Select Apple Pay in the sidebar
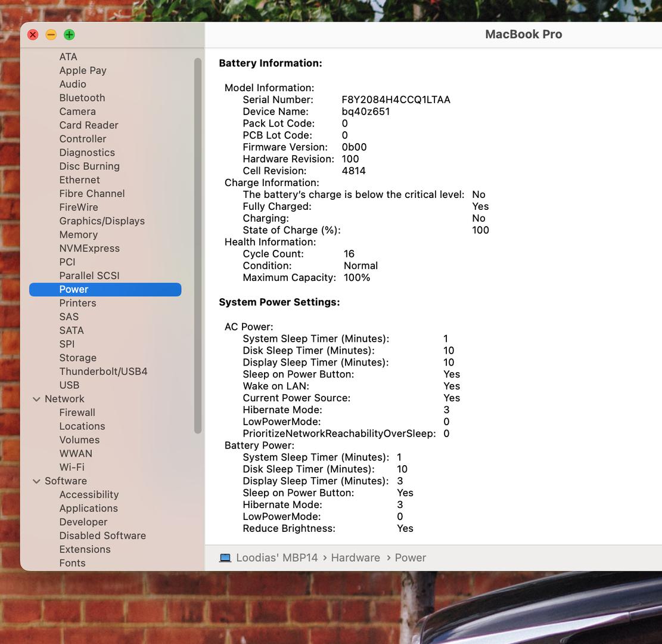 pos(83,70)
